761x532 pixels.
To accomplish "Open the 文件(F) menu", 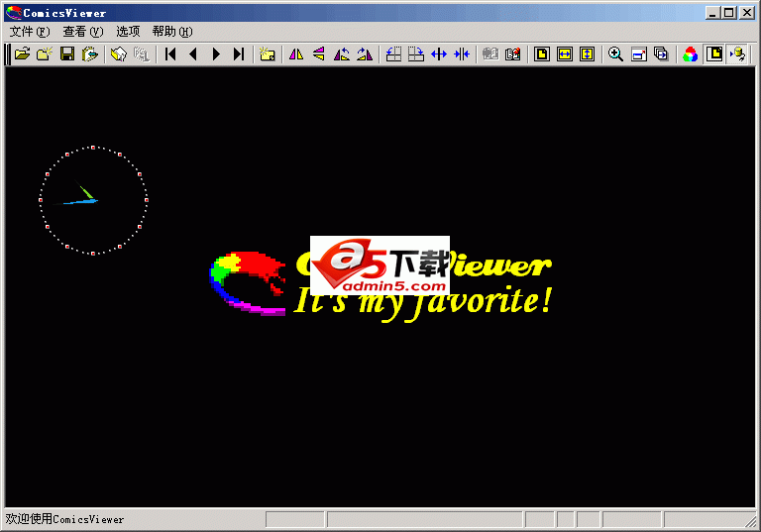I will pyautogui.click(x=30, y=32).
